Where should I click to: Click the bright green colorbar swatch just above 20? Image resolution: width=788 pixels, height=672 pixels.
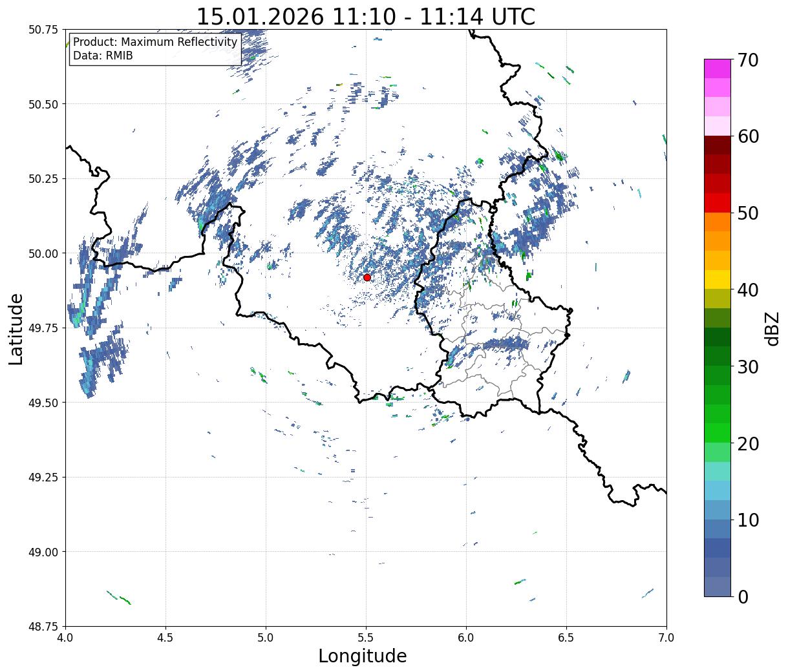[718, 433]
